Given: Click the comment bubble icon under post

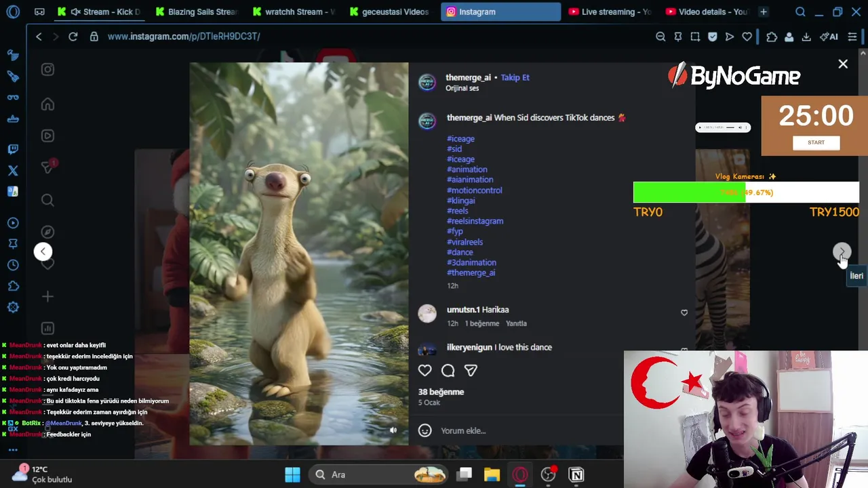Looking at the screenshot, I should [x=448, y=370].
